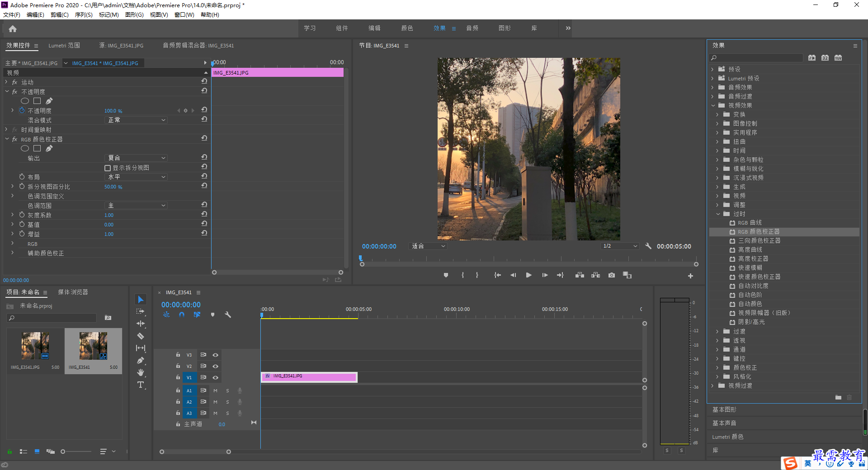Open 输出 dropdown set to 复合

point(136,158)
